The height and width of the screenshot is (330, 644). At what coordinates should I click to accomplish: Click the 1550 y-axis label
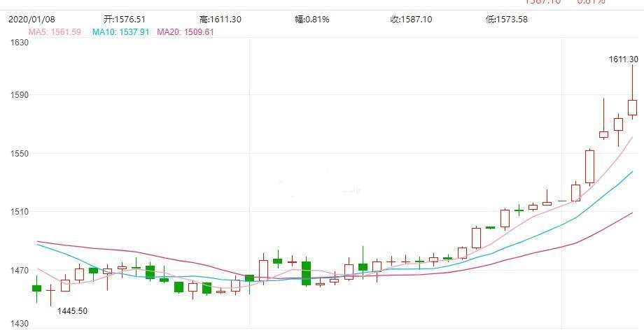pos(20,154)
